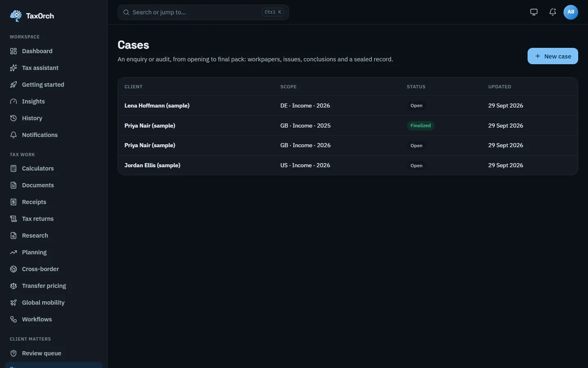Go to Tax assistant page
This screenshot has height=368, width=588.
pos(54,68)
